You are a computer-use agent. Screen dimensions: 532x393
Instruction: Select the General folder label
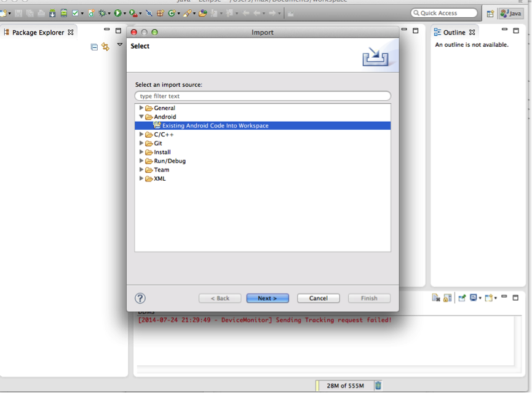click(x=165, y=108)
